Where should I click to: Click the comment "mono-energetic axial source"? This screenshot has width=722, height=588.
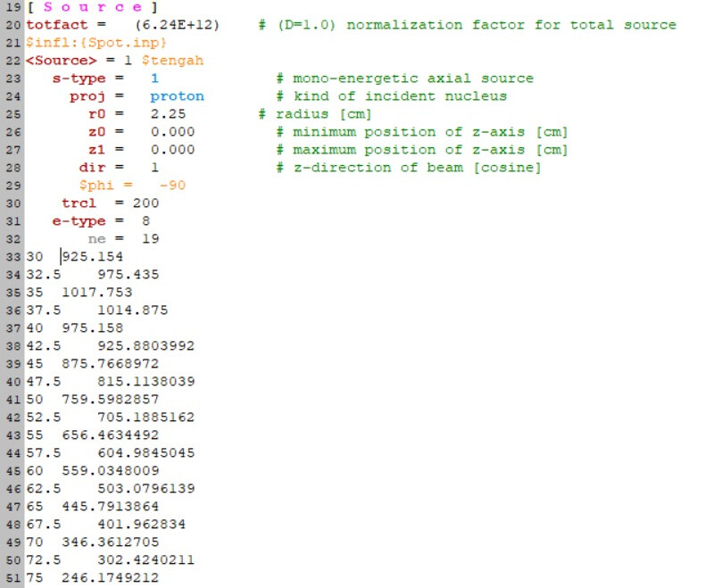pos(413,79)
